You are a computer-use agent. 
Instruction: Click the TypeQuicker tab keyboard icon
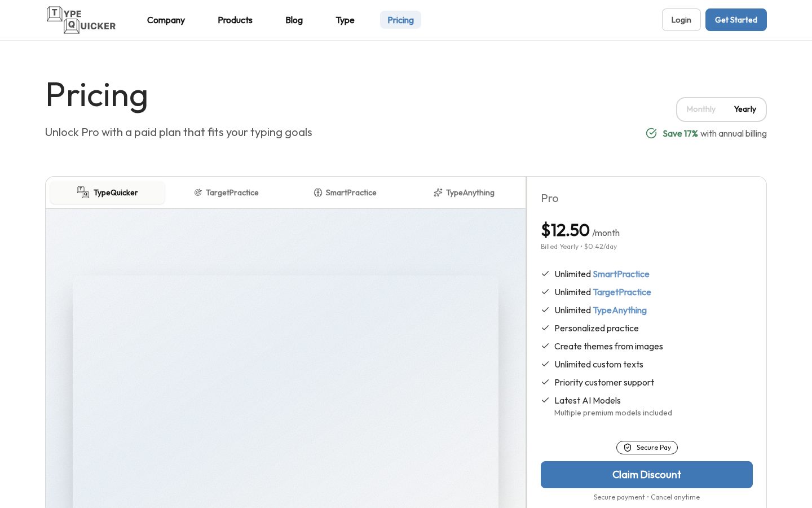click(x=83, y=192)
